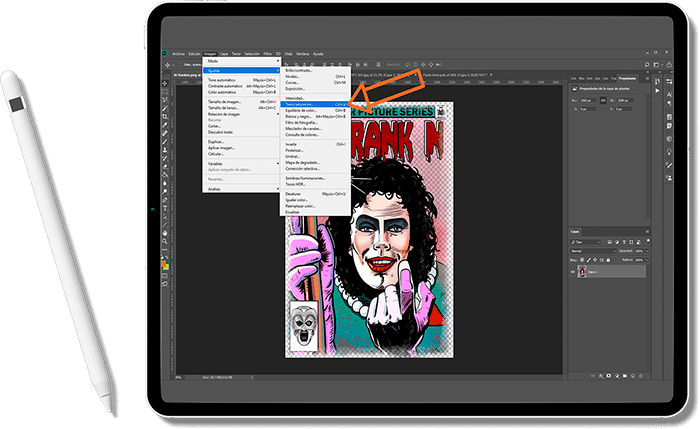Choose Invertir in the submenu

pos(315,144)
